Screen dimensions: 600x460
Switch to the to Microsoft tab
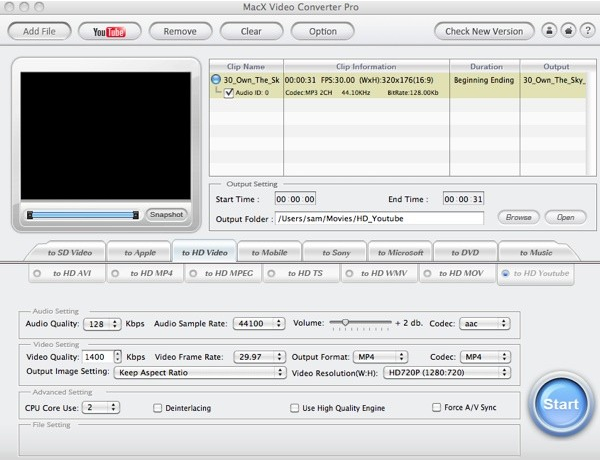pyautogui.click(x=400, y=253)
